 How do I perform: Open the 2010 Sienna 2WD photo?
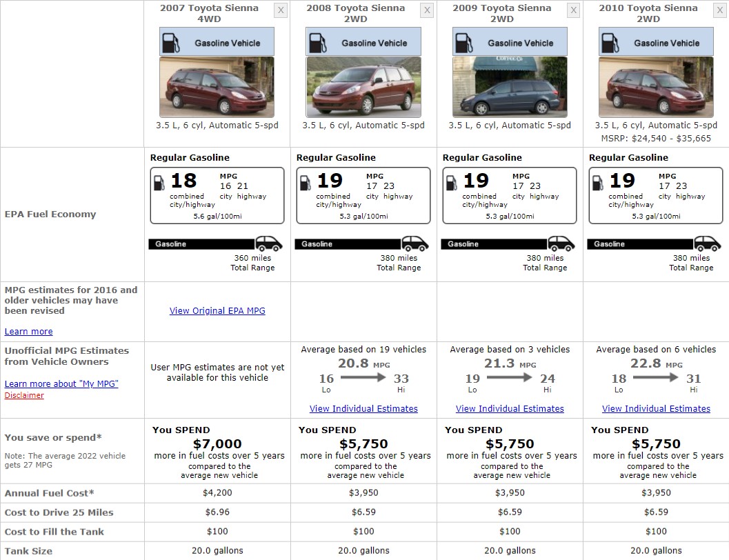pyautogui.click(x=656, y=87)
